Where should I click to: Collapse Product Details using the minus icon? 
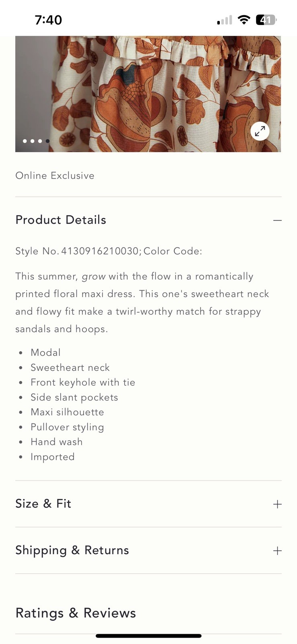coord(277,220)
